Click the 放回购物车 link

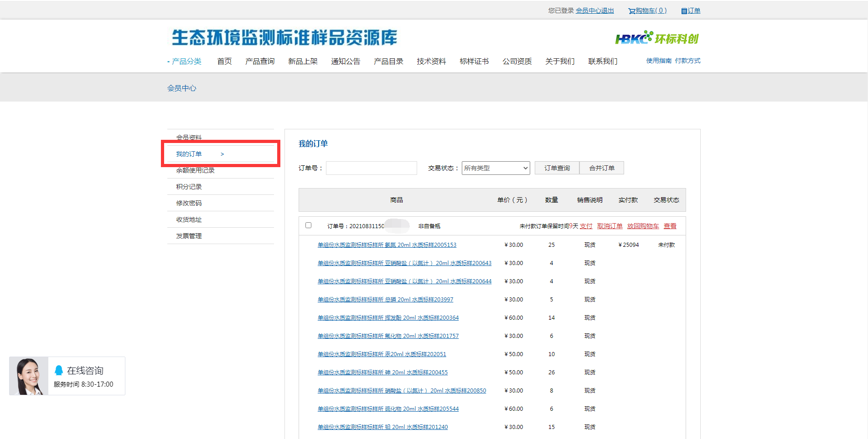pos(643,226)
